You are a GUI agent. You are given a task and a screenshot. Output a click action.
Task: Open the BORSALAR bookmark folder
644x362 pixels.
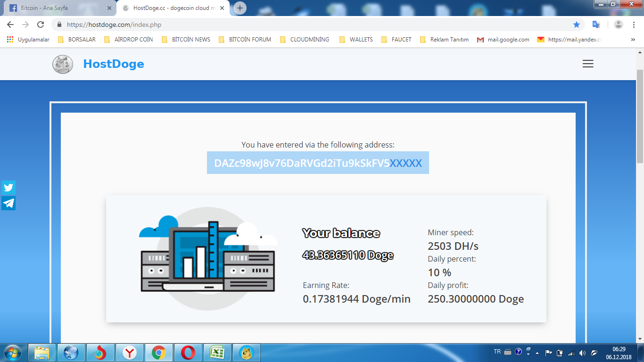pyautogui.click(x=76, y=40)
